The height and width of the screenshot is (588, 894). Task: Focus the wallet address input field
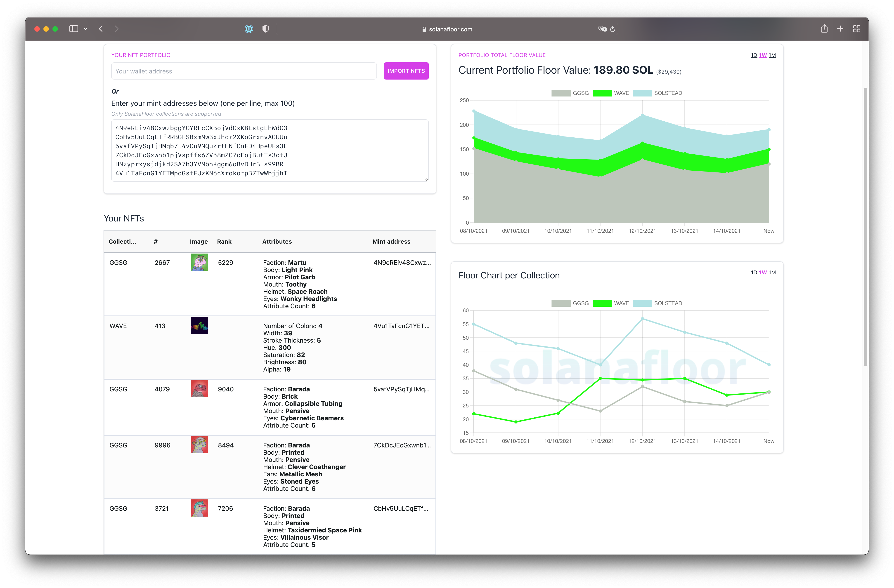(x=244, y=71)
